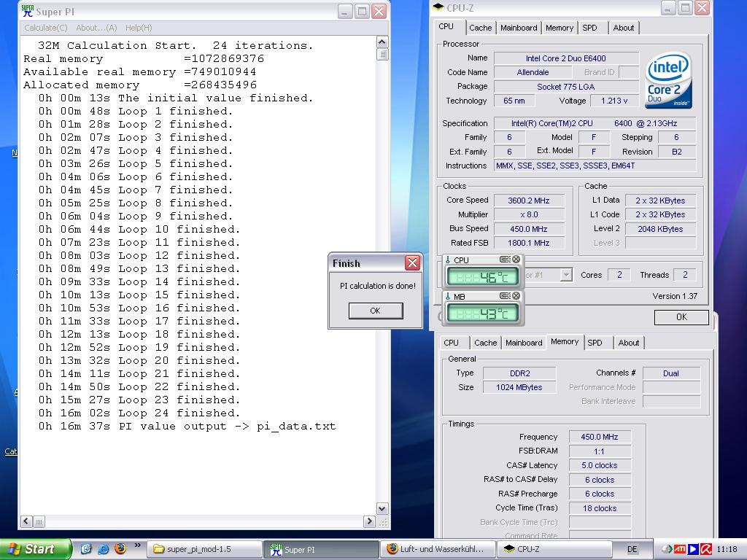
Task: Click the Super PI horizontal scroll right arrow
Action: point(369,521)
